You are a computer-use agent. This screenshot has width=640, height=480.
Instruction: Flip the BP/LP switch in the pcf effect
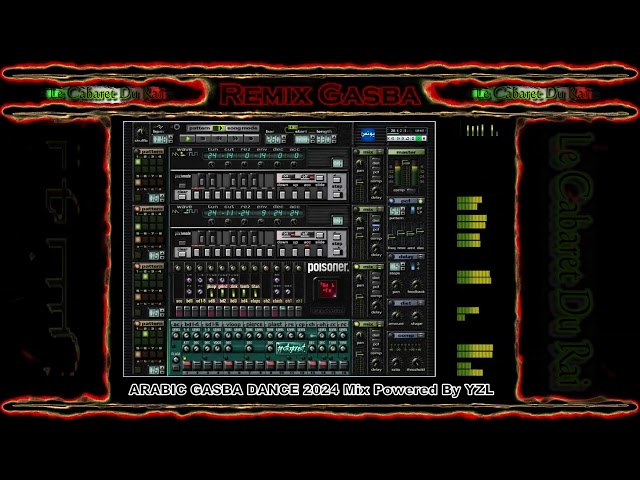pyautogui.click(x=413, y=210)
